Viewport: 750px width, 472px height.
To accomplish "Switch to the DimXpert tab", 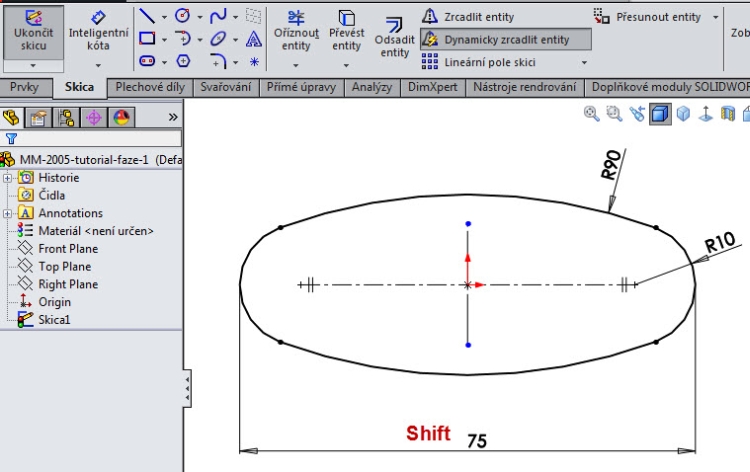I will 432,87.
